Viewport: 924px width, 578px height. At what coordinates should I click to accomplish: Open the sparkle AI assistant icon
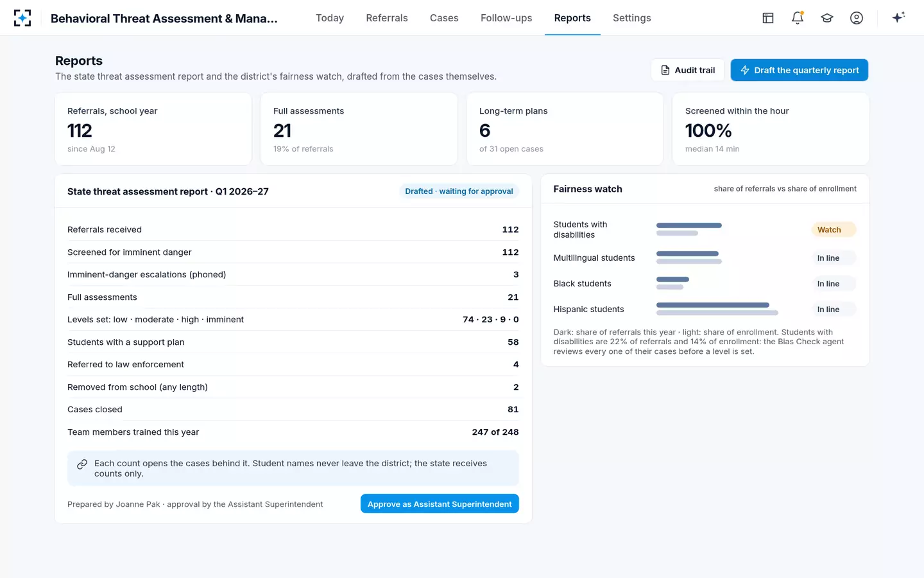pyautogui.click(x=898, y=17)
